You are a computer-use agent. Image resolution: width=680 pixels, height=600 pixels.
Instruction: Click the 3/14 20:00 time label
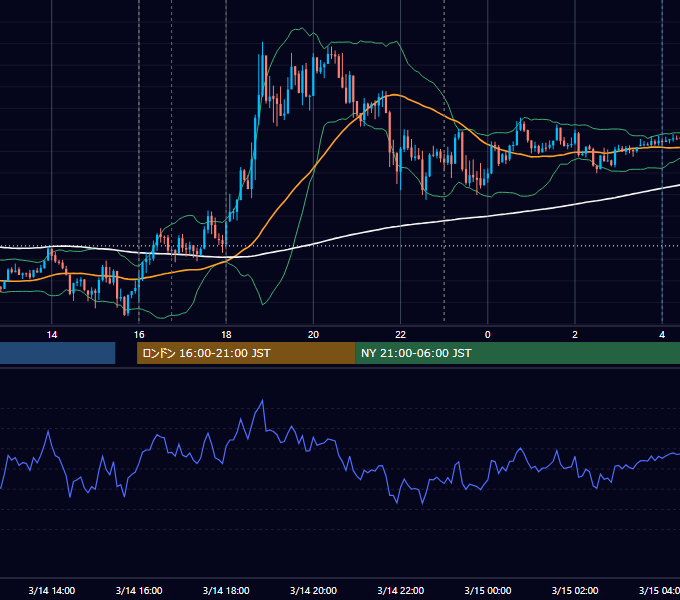313,590
